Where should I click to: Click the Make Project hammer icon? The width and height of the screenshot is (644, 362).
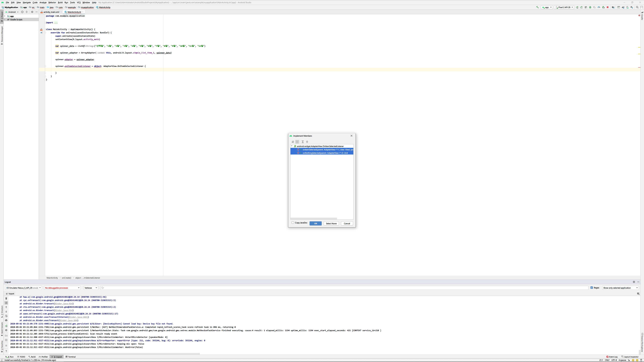[537, 7]
